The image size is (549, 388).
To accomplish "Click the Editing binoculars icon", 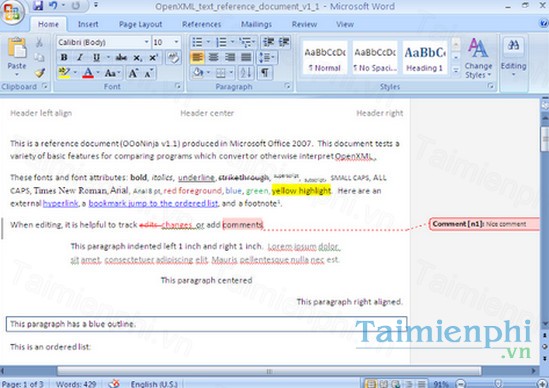I will (x=513, y=46).
